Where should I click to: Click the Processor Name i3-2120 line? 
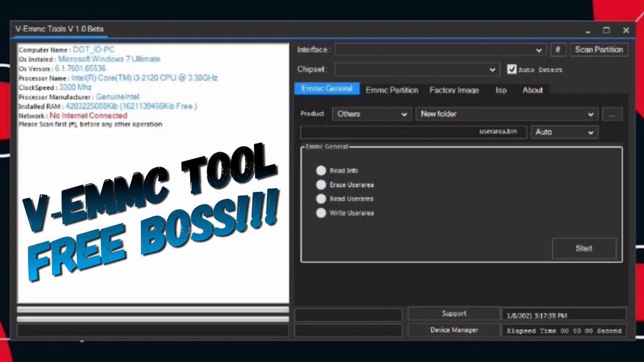(118, 78)
